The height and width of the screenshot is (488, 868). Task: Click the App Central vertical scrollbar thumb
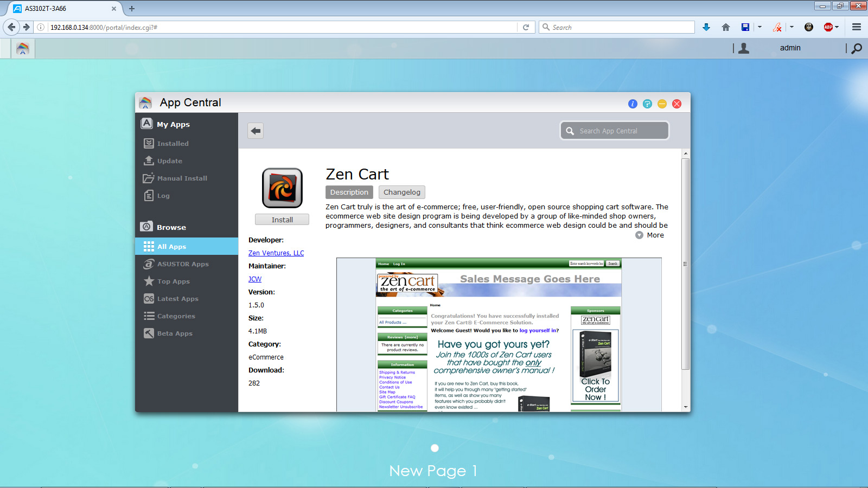(686, 264)
